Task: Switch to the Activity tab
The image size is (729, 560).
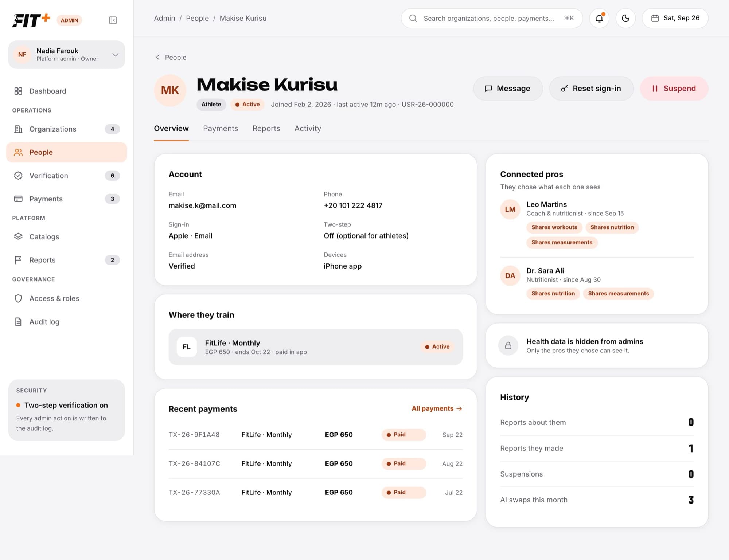Action: [x=308, y=129]
